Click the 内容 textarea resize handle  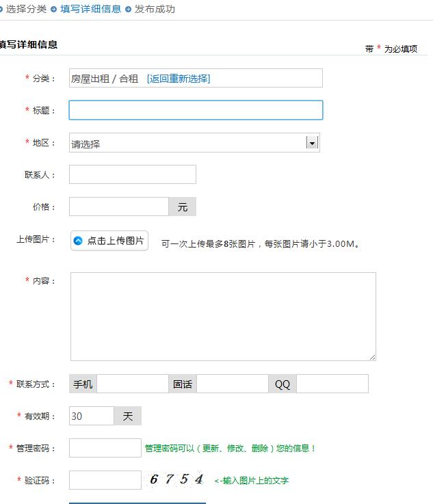[373, 357]
